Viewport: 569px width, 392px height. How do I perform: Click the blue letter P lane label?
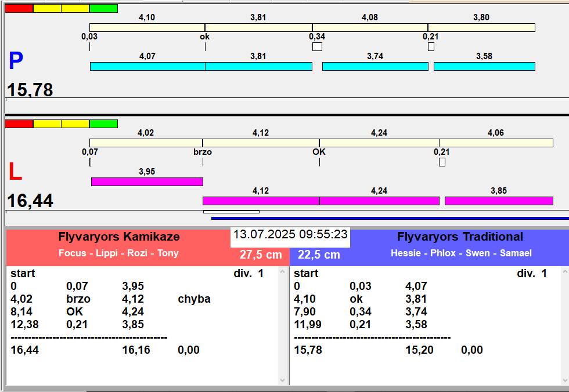point(16,60)
